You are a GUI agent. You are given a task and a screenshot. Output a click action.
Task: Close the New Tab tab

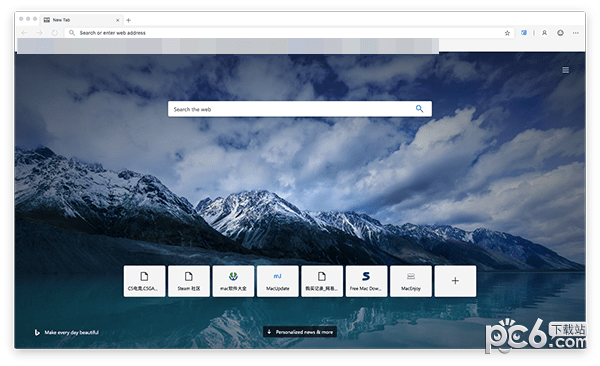(117, 20)
